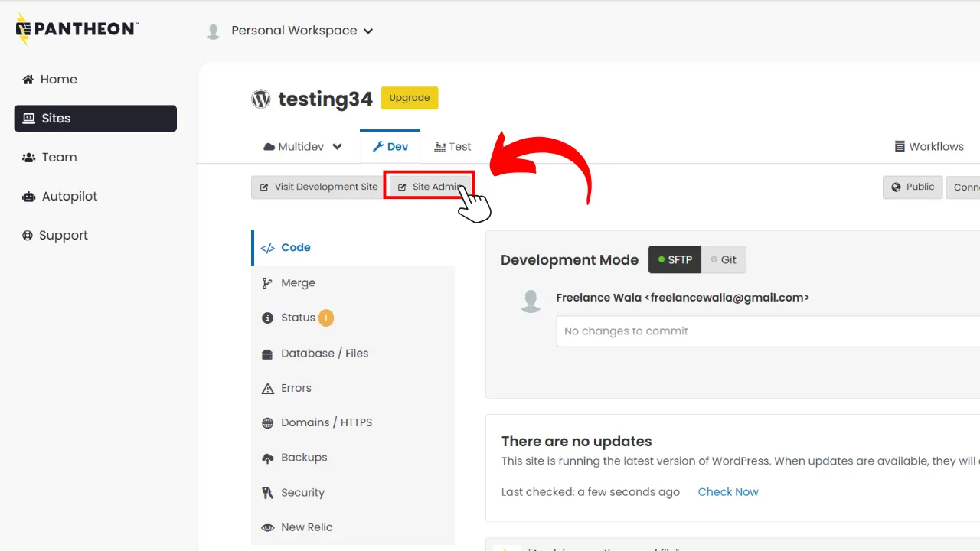Screen dimensions: 980x551
Task: Switch to the Test tab
Action: pos(452,147)
